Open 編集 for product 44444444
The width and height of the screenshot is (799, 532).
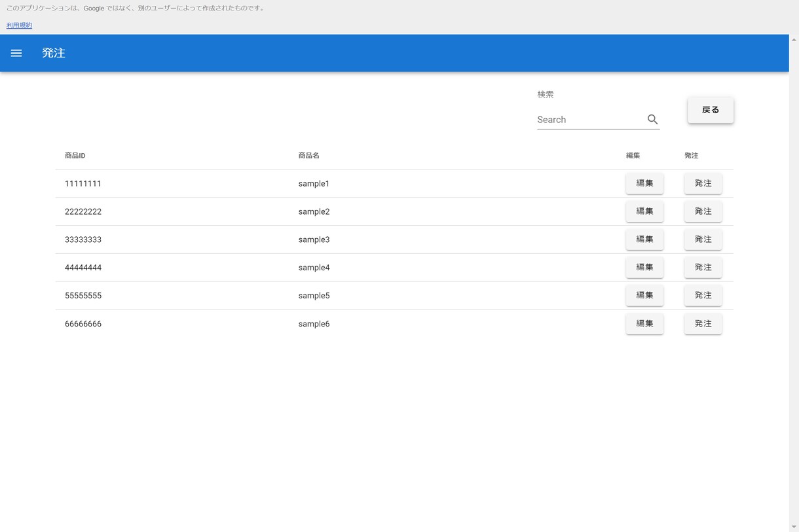point(644,268)
